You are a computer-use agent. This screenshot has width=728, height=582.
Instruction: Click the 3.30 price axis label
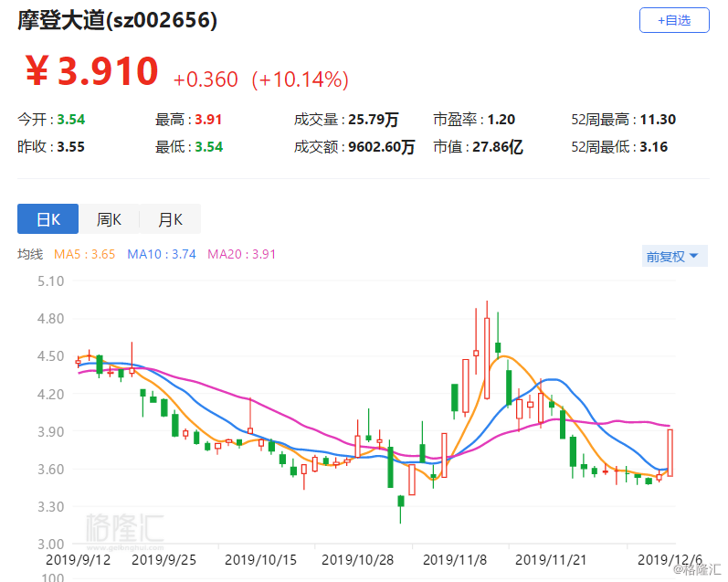50,507
